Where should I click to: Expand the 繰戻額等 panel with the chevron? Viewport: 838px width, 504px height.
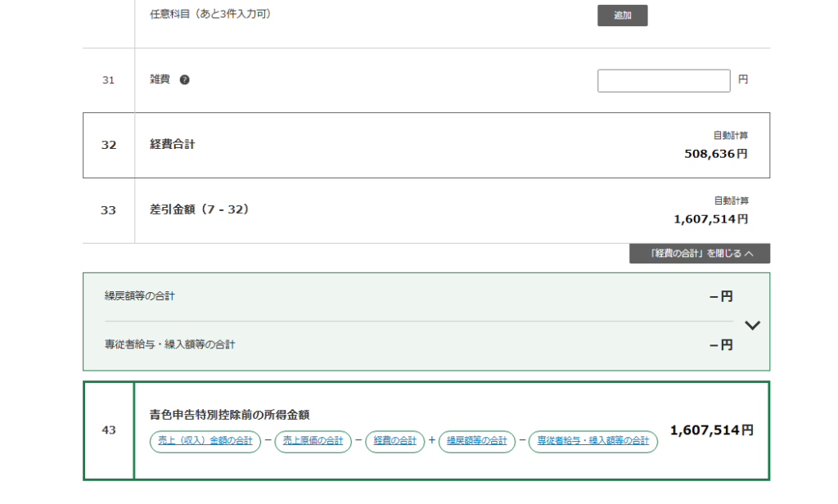coord(753,325)
